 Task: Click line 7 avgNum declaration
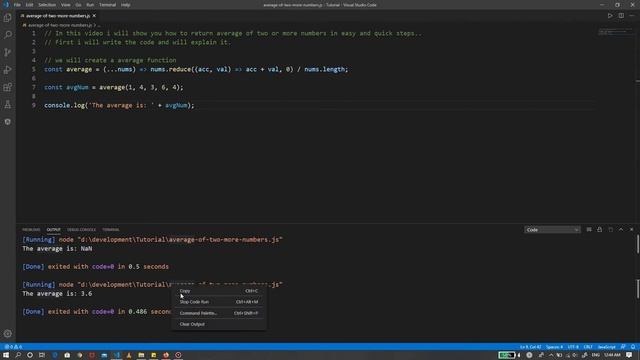point(114,87)
